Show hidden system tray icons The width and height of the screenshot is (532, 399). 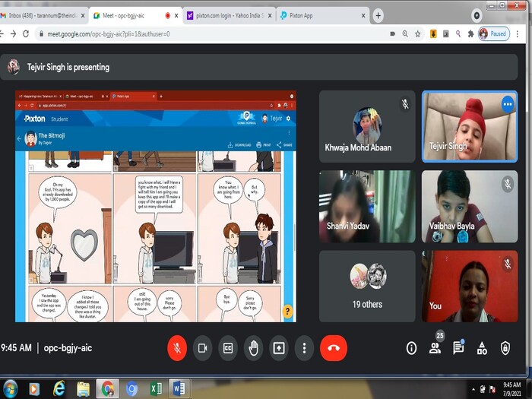pyautogui.click(x=473, y=389)
